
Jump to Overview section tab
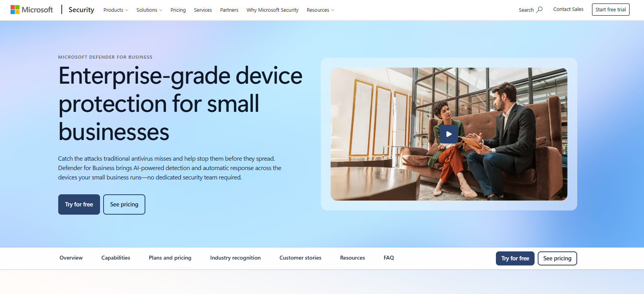click(x=71, y=258)
